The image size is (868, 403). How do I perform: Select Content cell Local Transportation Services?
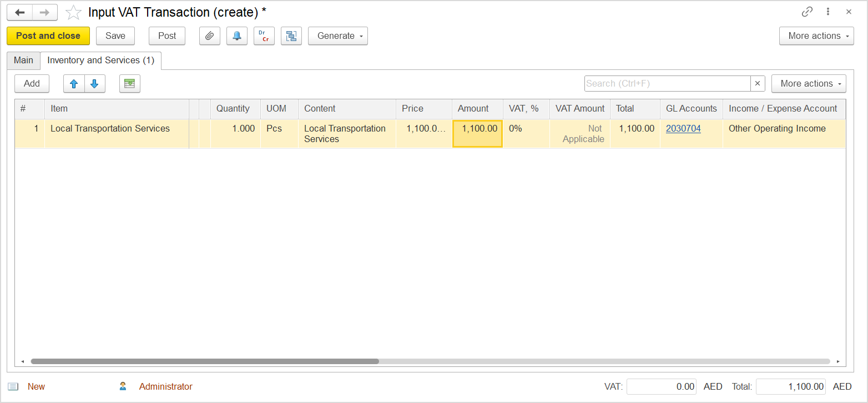tap(347, 134)
